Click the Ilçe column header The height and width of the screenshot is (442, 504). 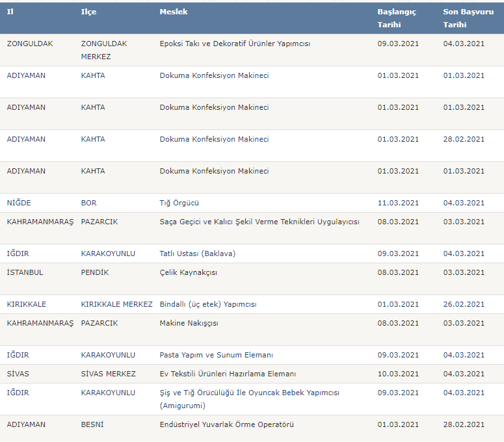click(x=88, y=12)
